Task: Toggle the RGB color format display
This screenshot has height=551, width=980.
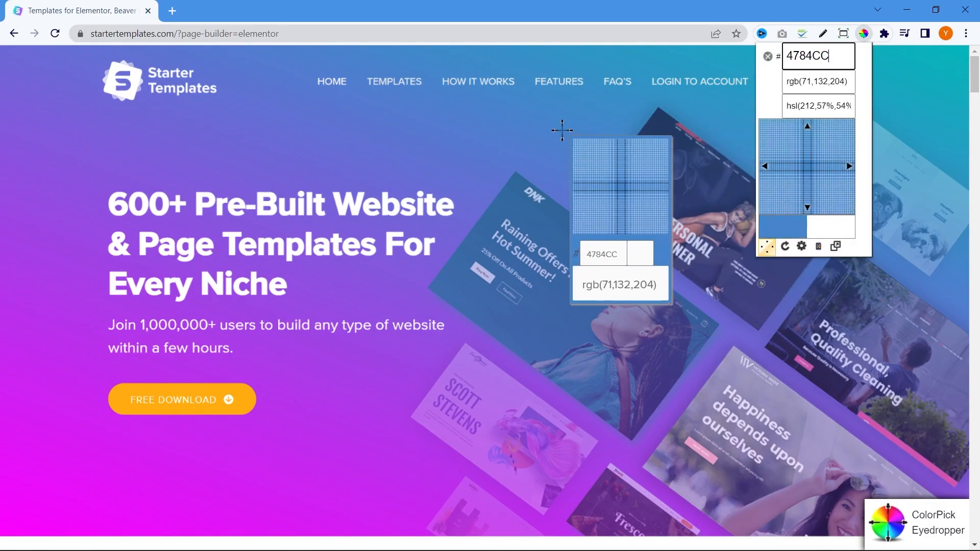Action: click(x=818, y=81)
